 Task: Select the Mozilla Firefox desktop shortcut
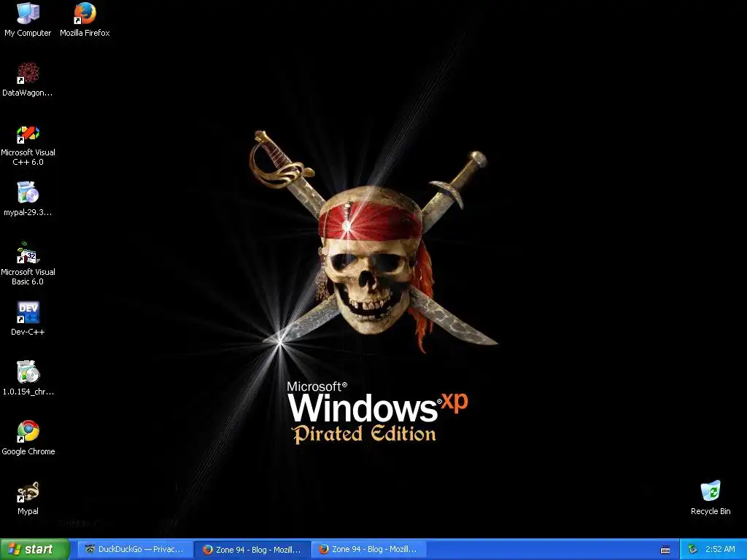tap(85, 20)
